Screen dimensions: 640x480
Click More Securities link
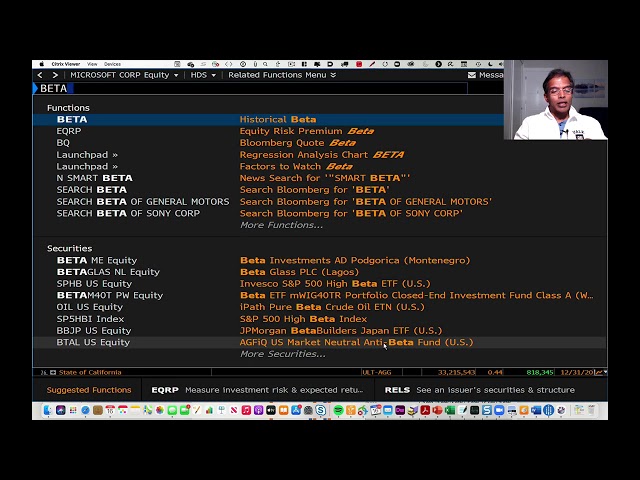282,354
